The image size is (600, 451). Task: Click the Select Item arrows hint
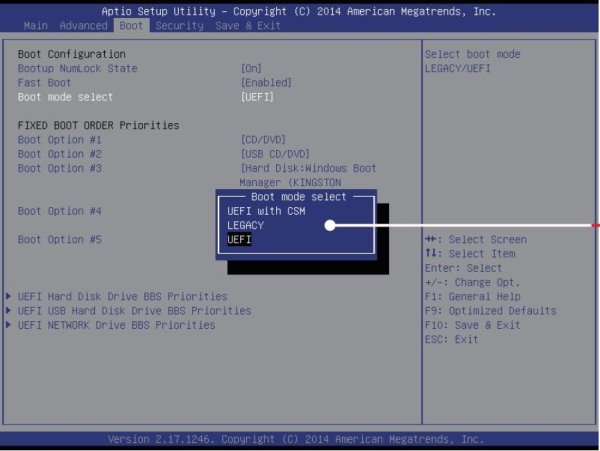[x=470, y=254]
